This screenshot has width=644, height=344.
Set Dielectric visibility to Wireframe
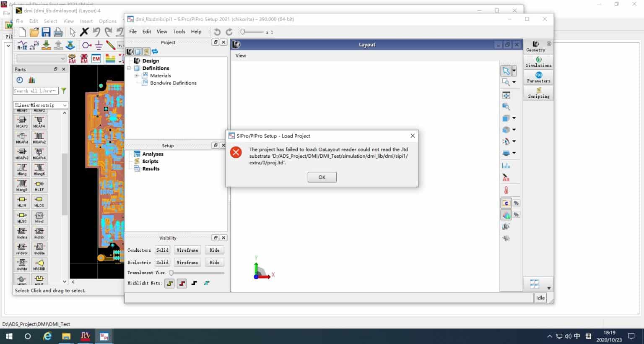(187, 262)
